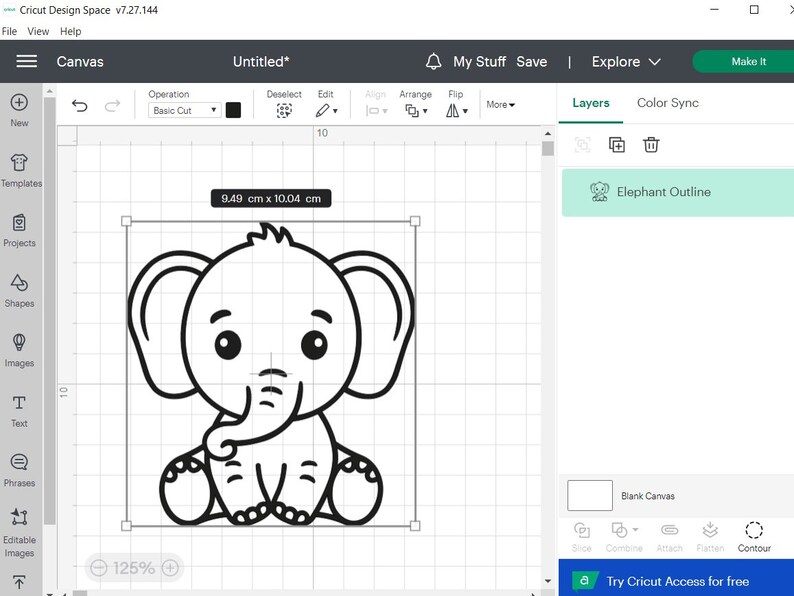Viewport: 794px width, 596px height.
Task: Select the Elephant Outline layer
Action: point(678,192)
